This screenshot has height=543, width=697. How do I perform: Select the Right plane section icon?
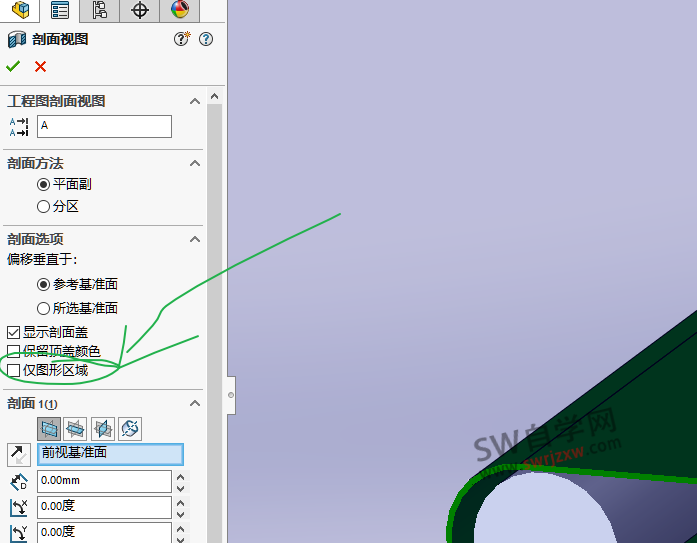[x=103, y=429]
